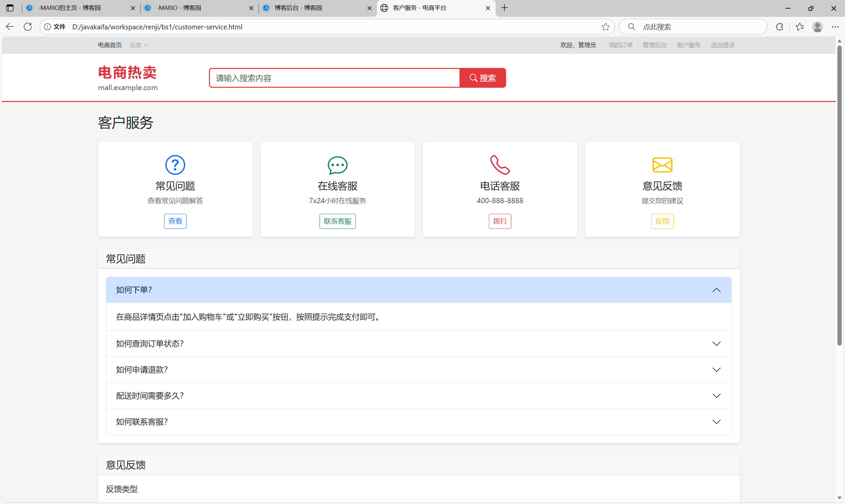The image size is (845, 504).
Task: Focus the 请输入搜索内容 search field
Action: point(334,78)
